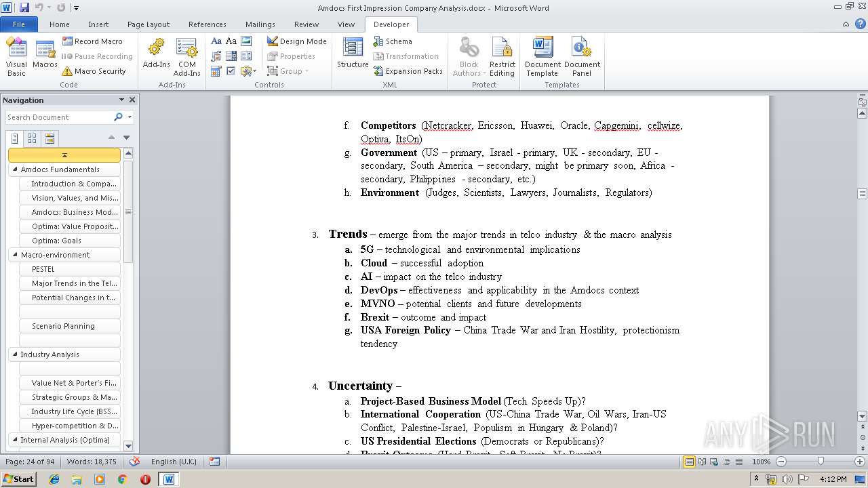Open COM Add-Ins dialog
Viewport: 868px width, 488px height.
(186, 57)
